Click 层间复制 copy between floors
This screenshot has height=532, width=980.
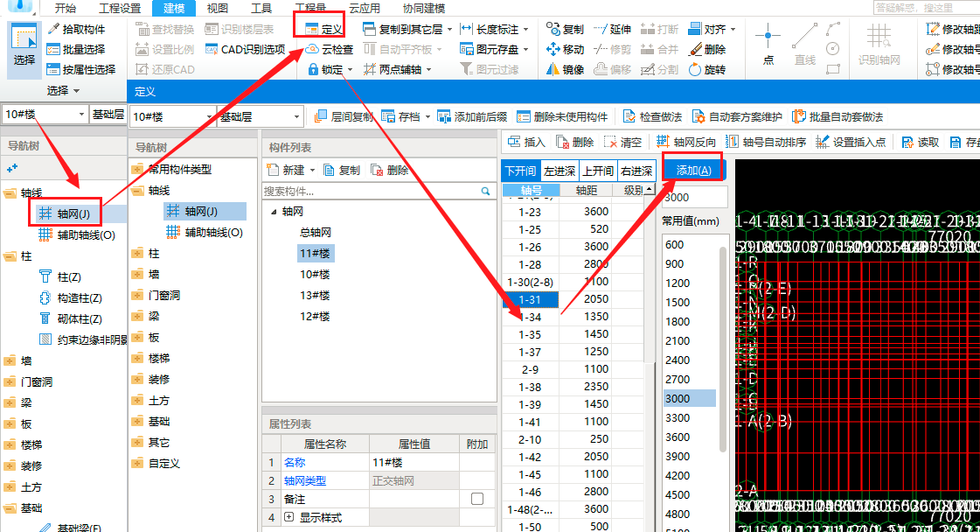[x=344, y=116]
